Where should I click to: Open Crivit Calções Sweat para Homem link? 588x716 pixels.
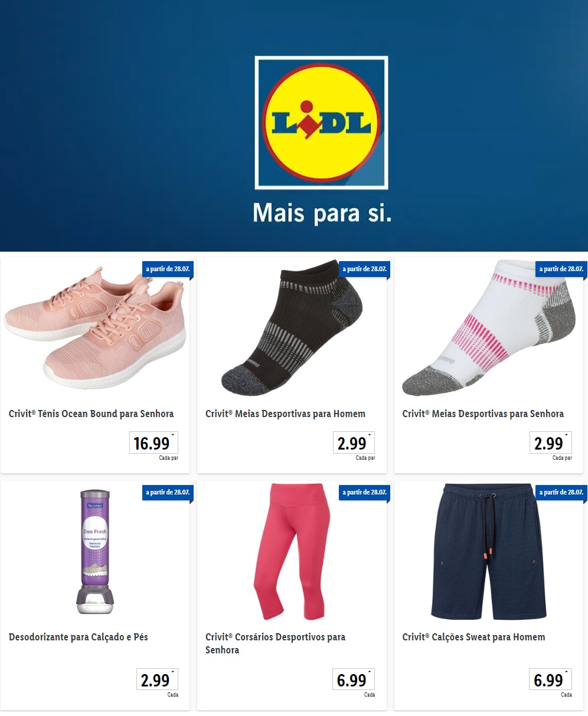click(x=473, y=637)
